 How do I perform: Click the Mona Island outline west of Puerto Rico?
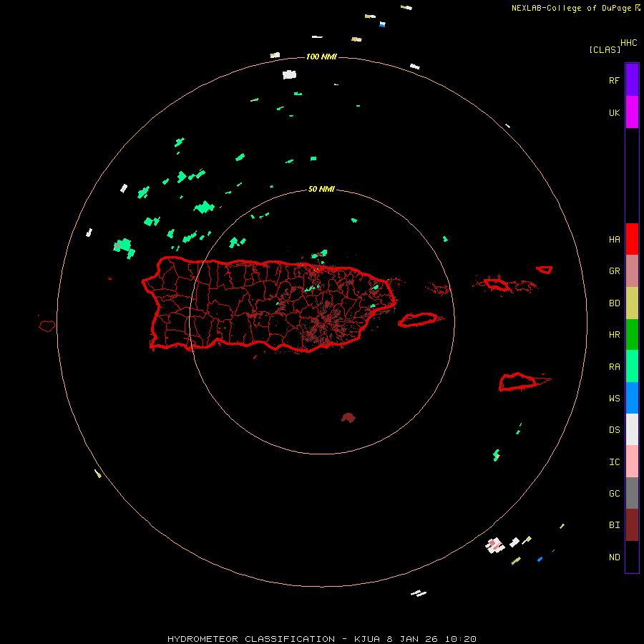click(47, 326)
